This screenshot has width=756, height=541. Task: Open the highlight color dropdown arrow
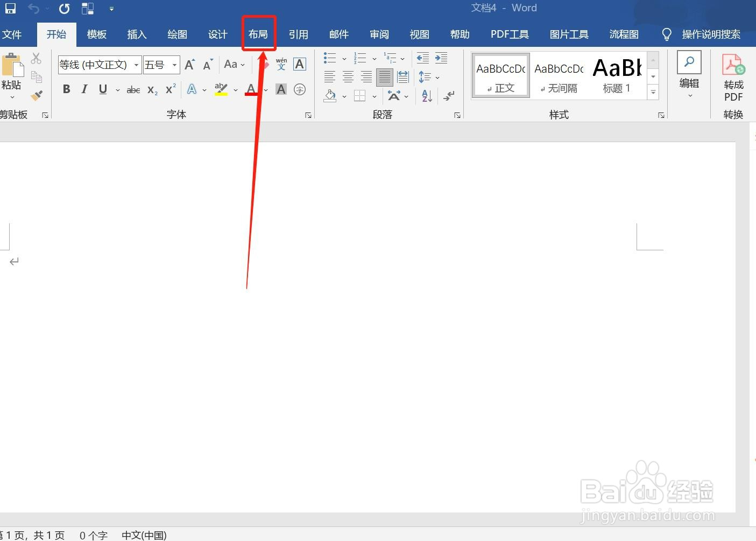point(236,90)
